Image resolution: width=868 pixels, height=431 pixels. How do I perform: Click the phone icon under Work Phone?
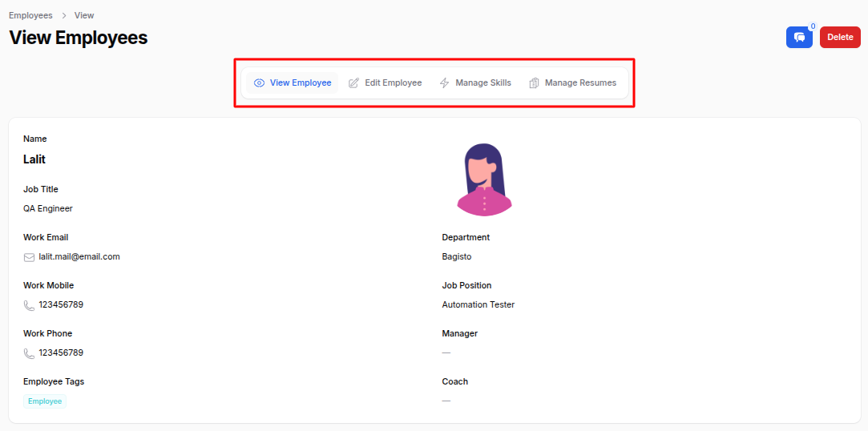coord(30,353)
